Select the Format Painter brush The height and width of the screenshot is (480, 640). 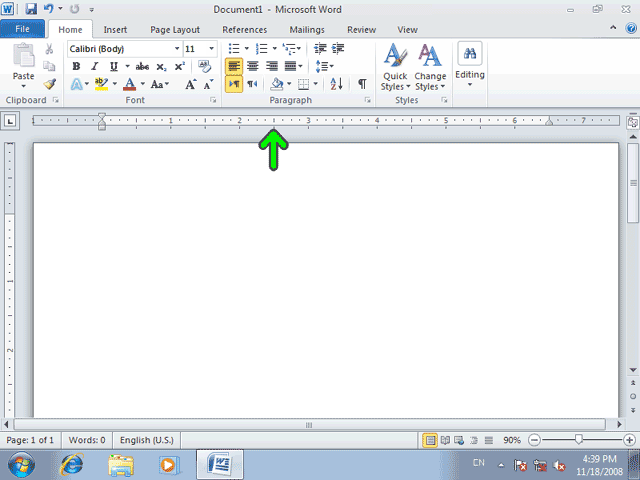click(49, 84)
